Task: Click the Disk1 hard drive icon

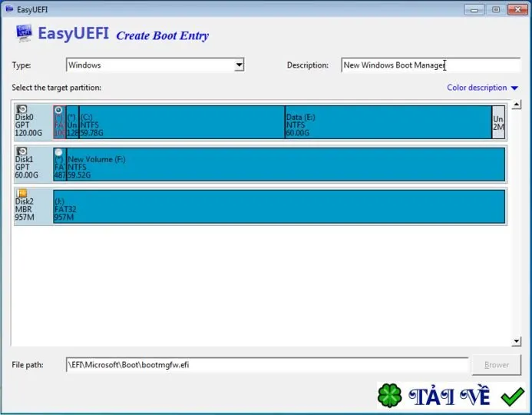Action: (21, 151)
